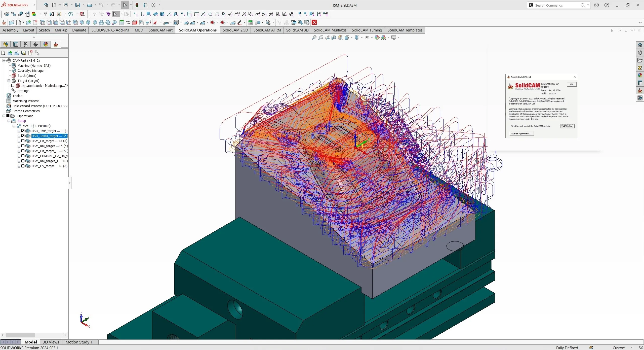Collapse the Operations tree node

point(4,116)
